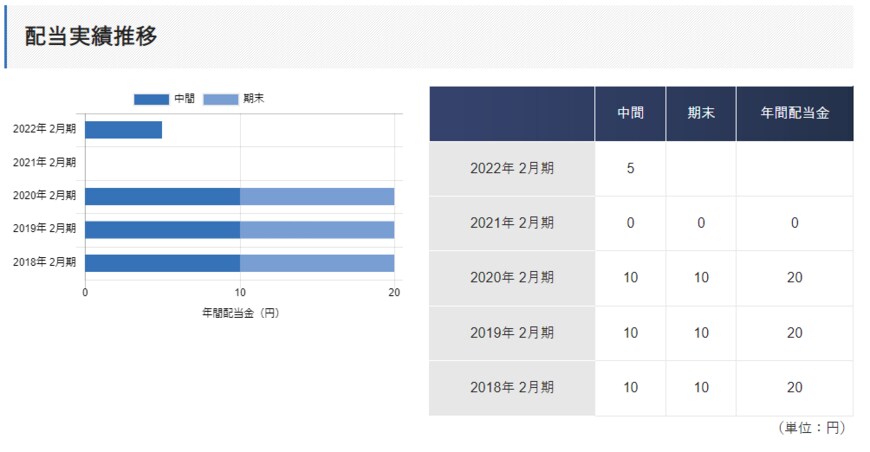
Task: Click the 2021年 2月期 chart axis label
Action: [44, 162]
